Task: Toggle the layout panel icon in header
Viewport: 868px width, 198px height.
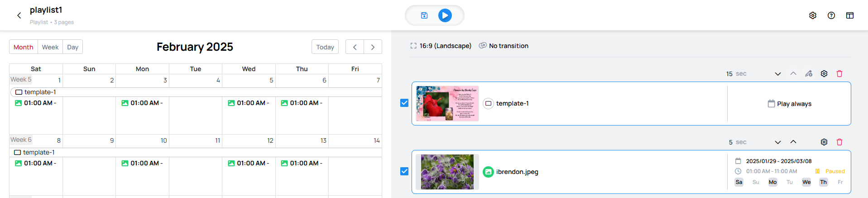Action: [850, 15]
